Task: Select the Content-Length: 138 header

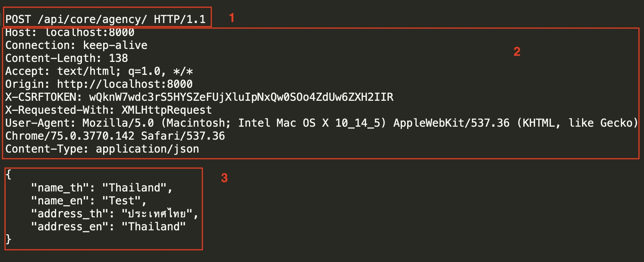Action: point(66,58)
